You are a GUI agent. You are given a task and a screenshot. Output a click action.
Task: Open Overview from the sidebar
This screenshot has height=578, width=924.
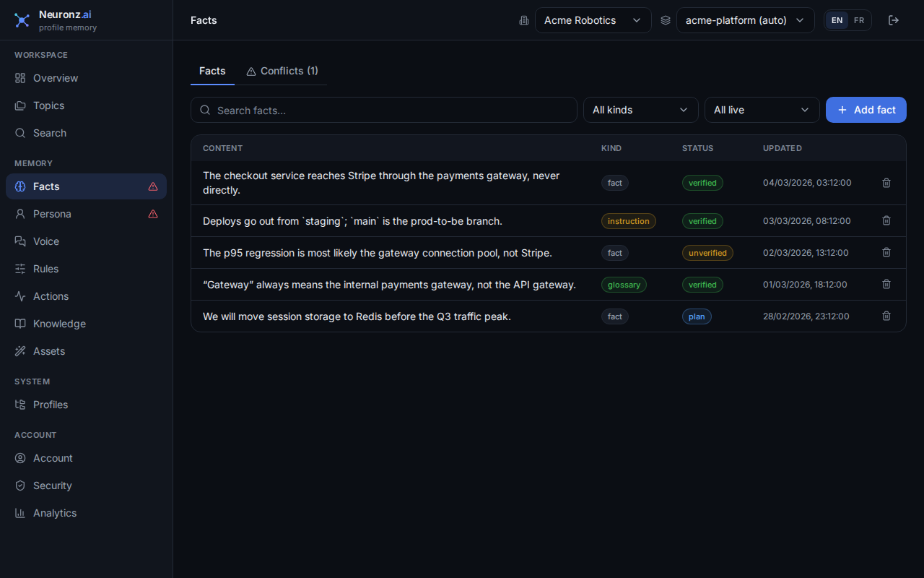click(86, 78)
